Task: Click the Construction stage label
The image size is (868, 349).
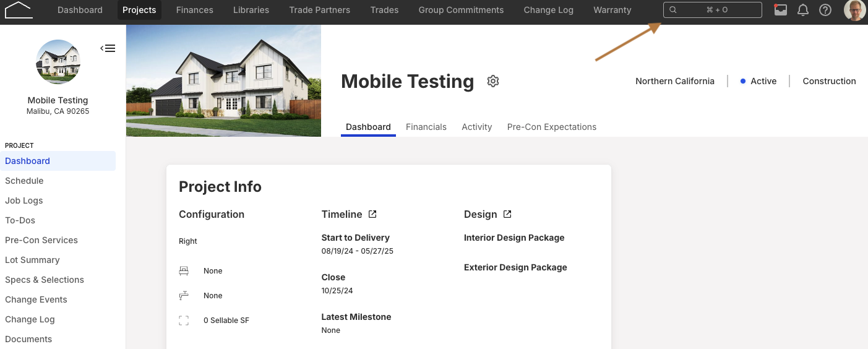Action: [x=829, y=81]
